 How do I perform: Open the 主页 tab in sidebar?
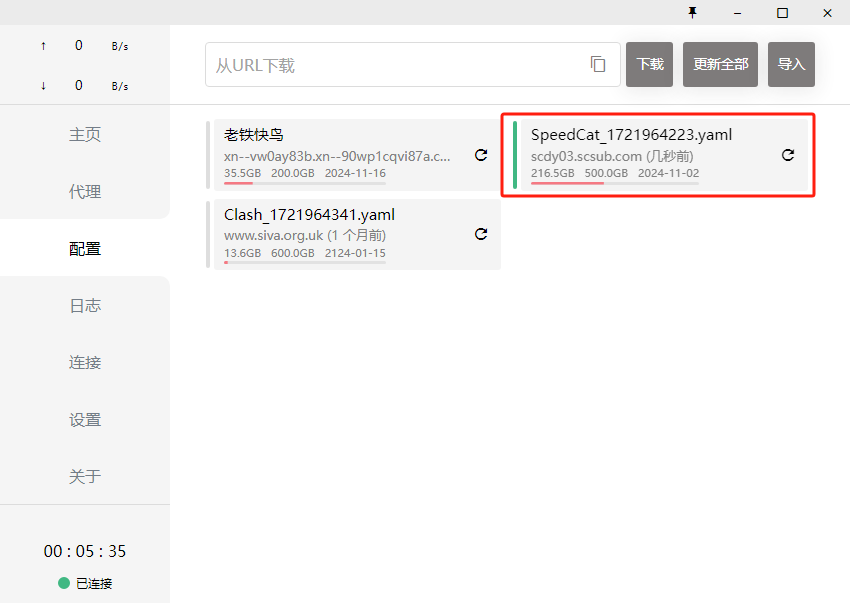[x=85, y=135]
